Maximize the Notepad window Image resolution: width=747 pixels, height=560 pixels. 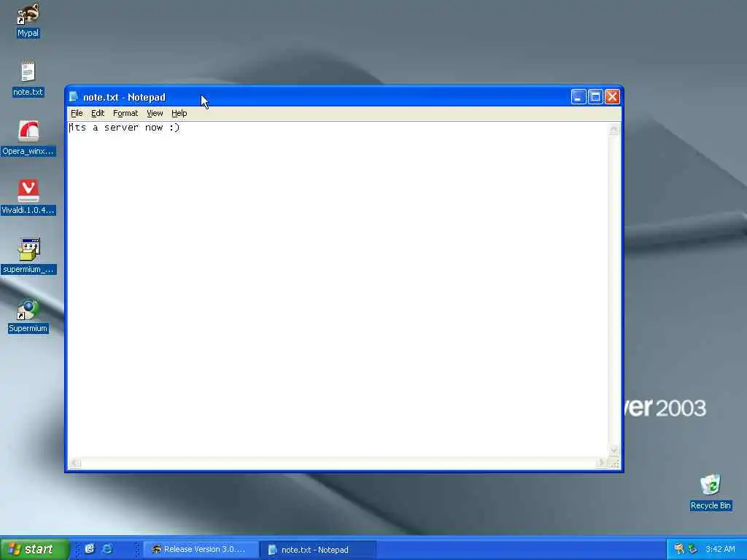point(595,97)
